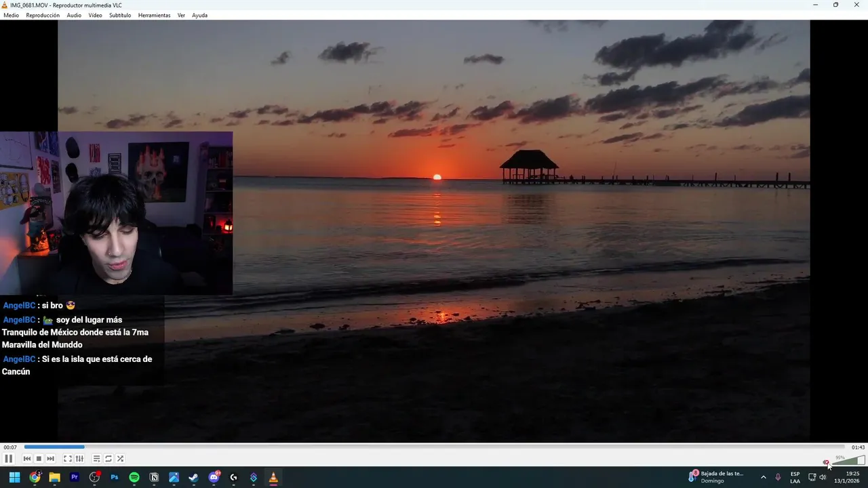Screen dimensions: 868x488
Task: Click the setting sun in the video
Action: point(437,177)
